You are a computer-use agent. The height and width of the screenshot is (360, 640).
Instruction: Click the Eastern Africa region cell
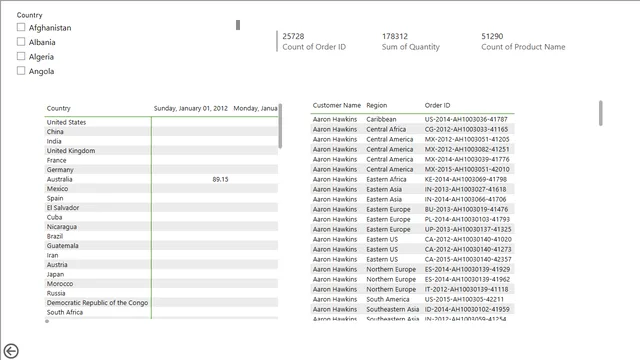click(x=386, y=179)
